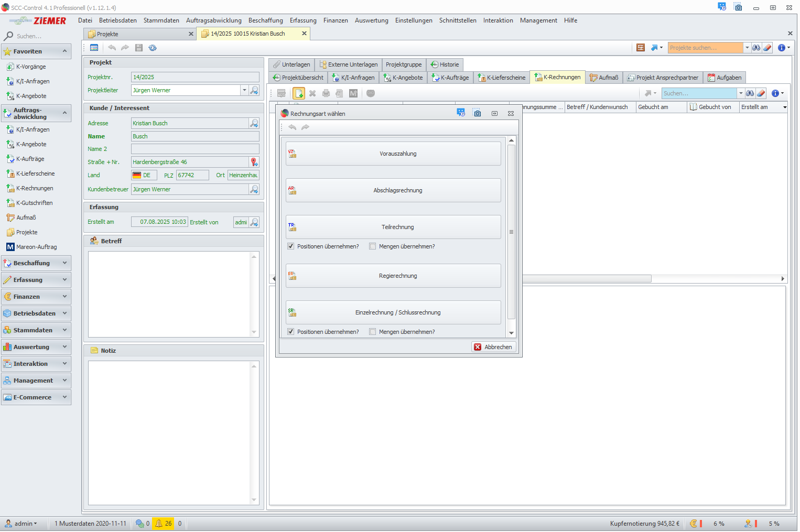
Task: Open the Finanzen menu
Action: click(x=336, y=20)
